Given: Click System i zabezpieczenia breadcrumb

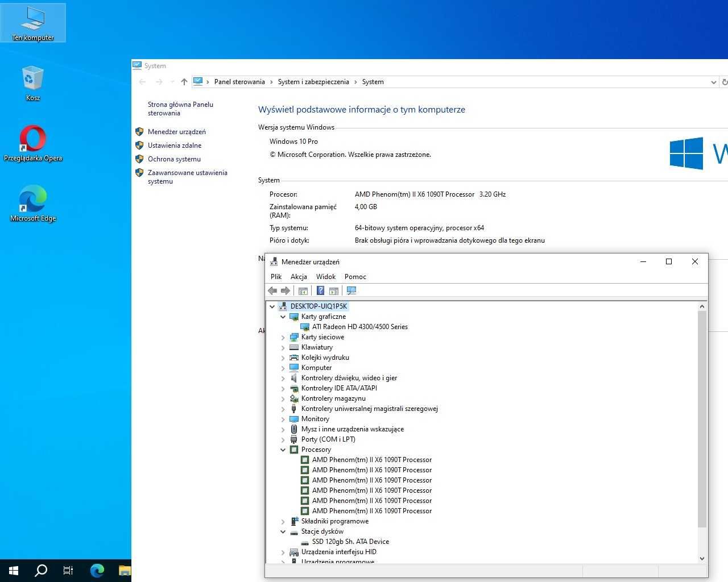Looking at the screenshot, I should point(313,82).
